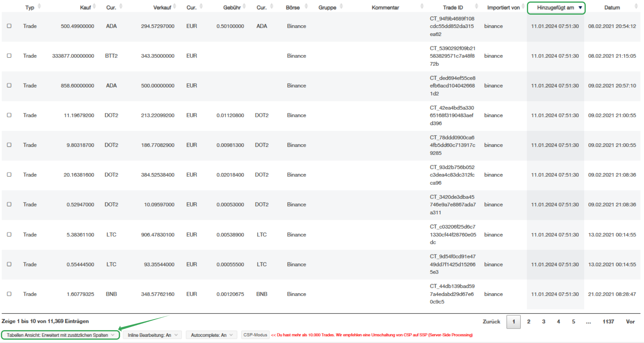The width and height of the screenshot is (644, 343).
Task: Click sort arrows next to Kommentar header
Action: coord(422,7)
